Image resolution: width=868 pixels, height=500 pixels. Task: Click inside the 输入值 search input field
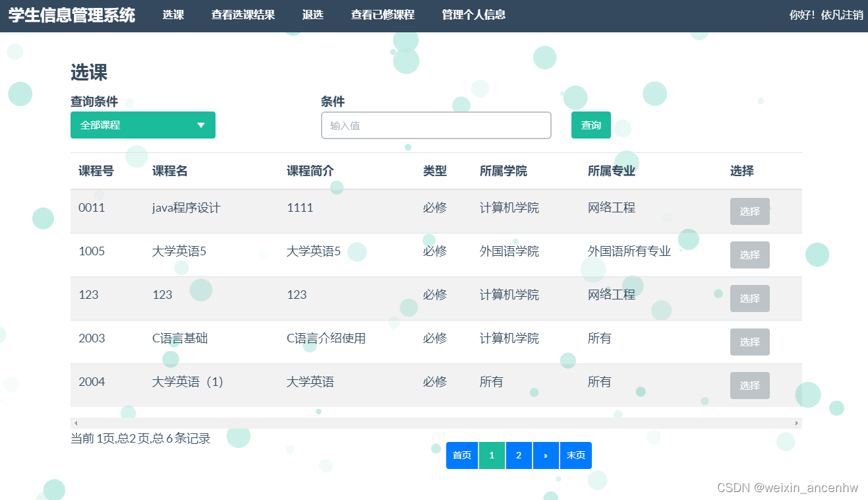pos(436,125)
